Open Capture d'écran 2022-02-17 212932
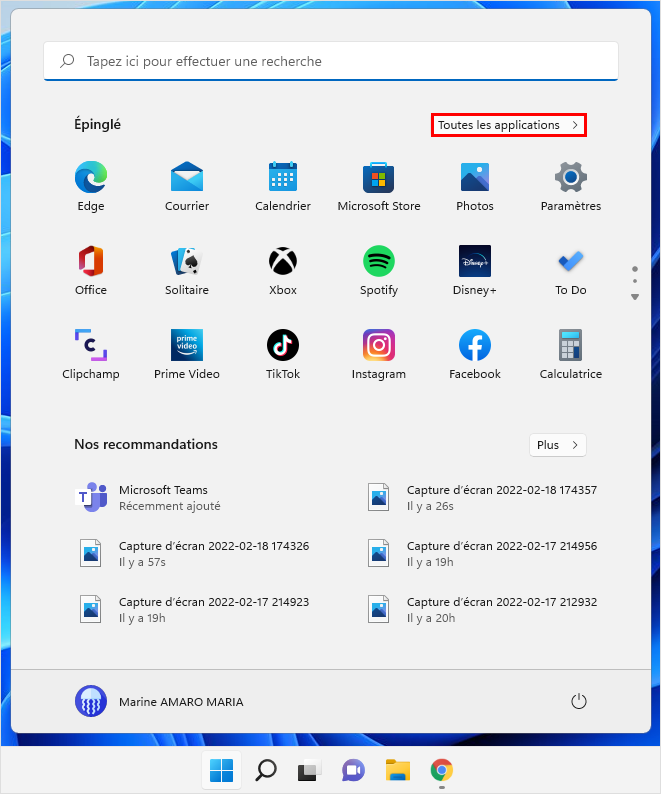Screen dimensions: 661x794 point(482,610)
